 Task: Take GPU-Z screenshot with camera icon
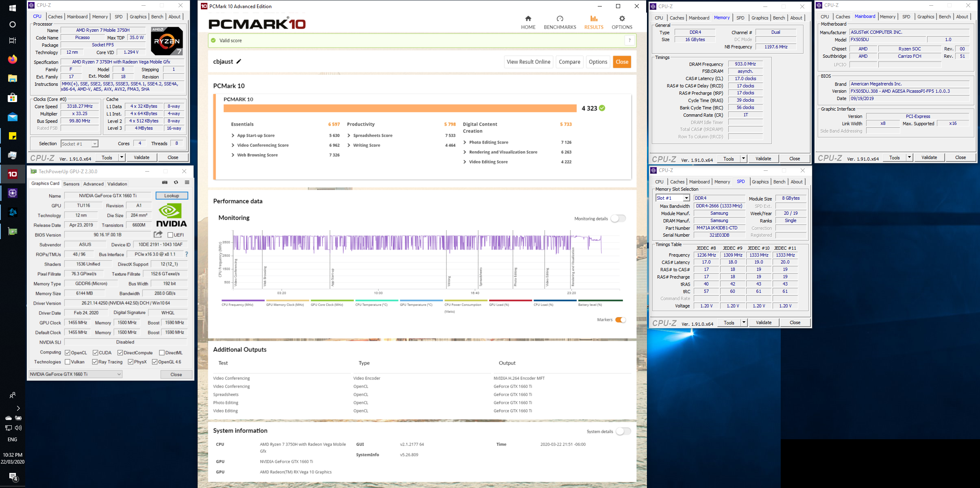point(165,183)
